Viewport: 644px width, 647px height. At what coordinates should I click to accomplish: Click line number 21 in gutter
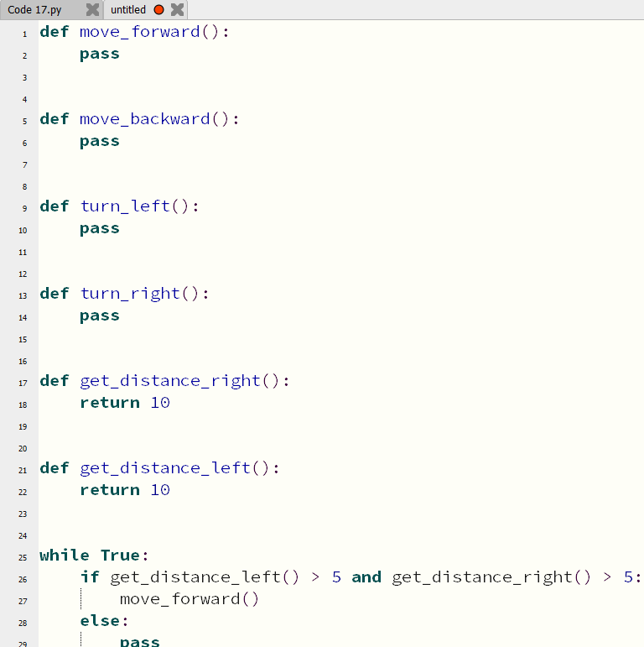23,471
